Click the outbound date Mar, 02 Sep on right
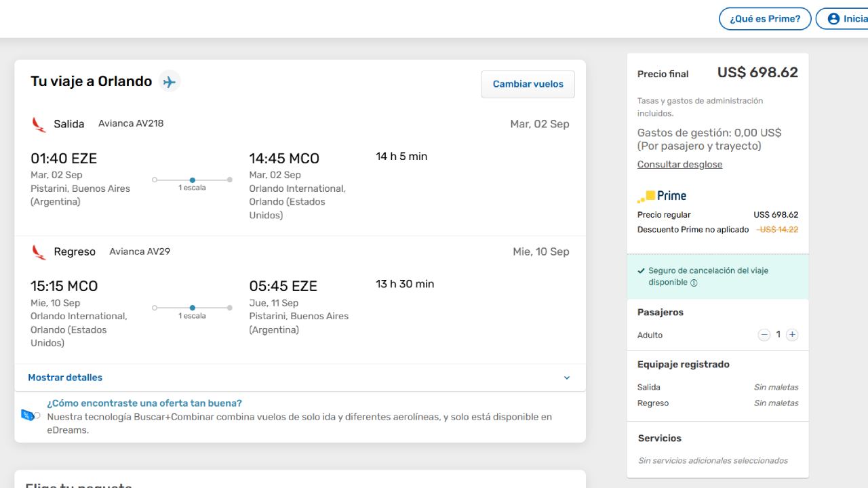The height and width of the screenshot is (488, 868). click(540, 124)
